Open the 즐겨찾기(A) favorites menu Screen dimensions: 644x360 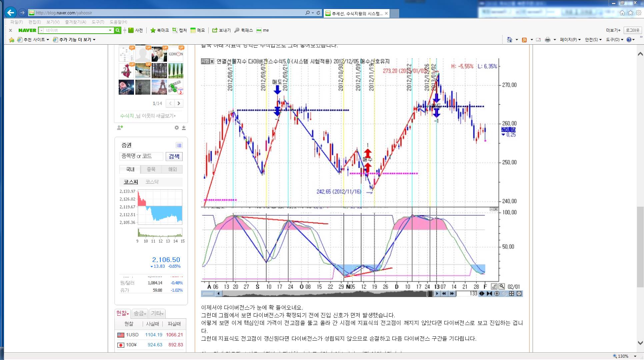pos(75,22)
